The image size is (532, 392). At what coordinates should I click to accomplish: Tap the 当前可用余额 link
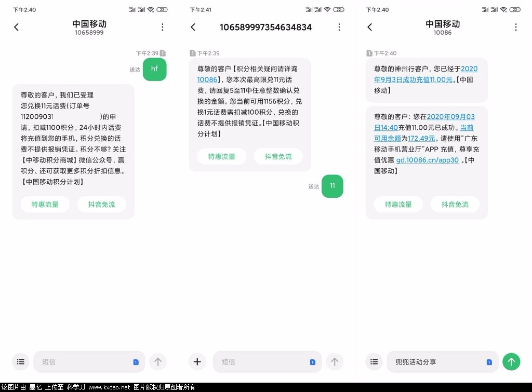point(424,133)
